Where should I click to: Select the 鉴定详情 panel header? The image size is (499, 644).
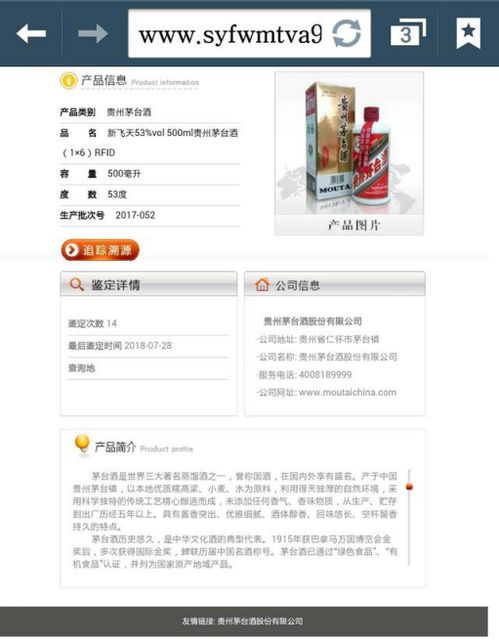[149, 284]
